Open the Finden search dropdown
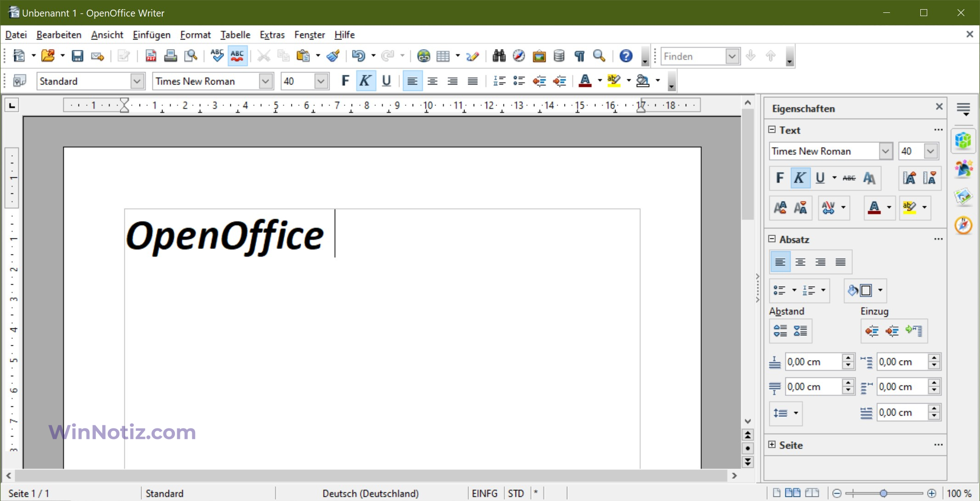 click(732, 56)
